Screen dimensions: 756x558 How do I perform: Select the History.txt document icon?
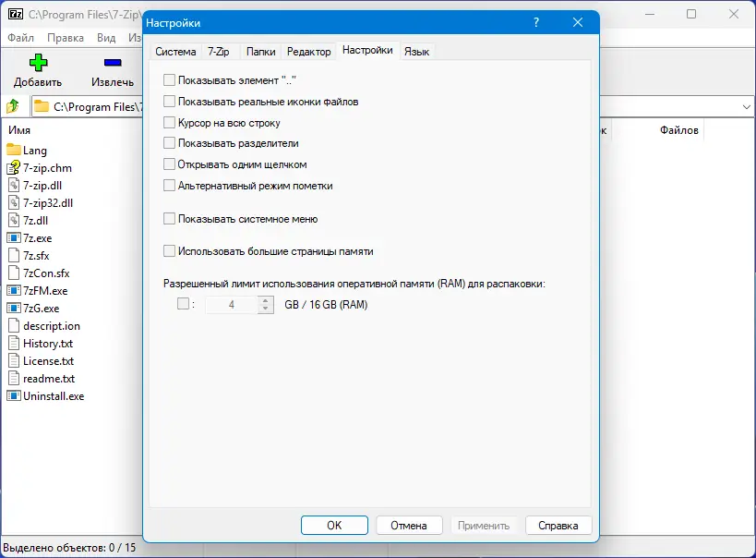tap(14, 343)
